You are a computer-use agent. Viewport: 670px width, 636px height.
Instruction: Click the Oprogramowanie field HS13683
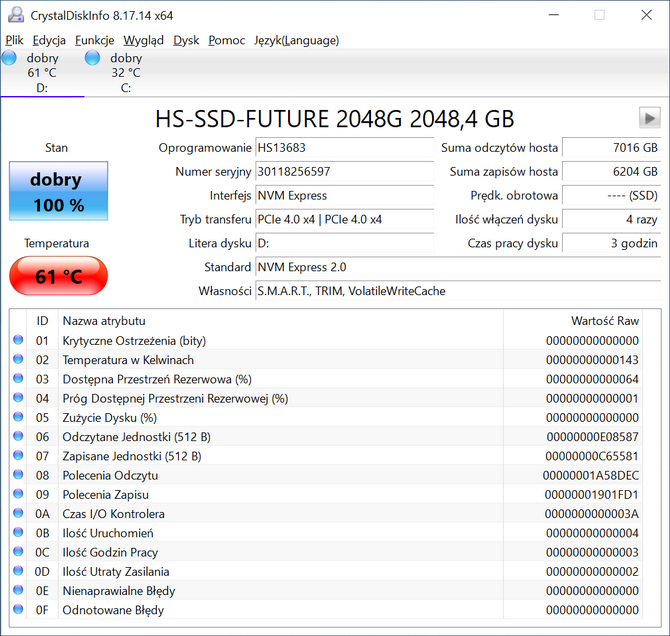coord(345,148)
